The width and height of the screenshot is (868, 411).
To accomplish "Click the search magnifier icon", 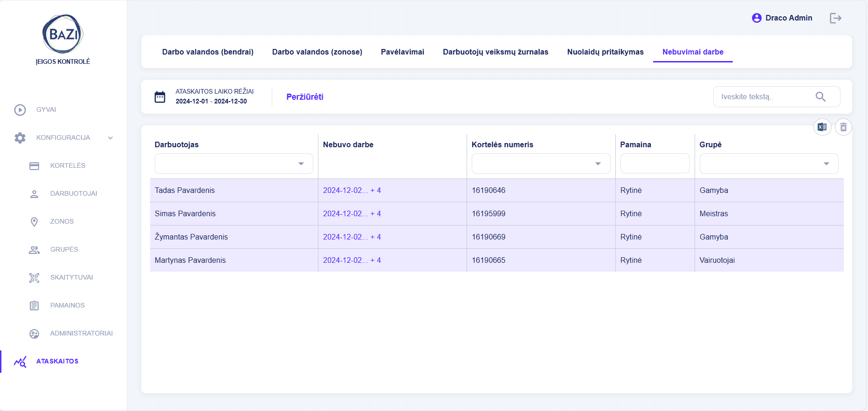I will (820, 96).
